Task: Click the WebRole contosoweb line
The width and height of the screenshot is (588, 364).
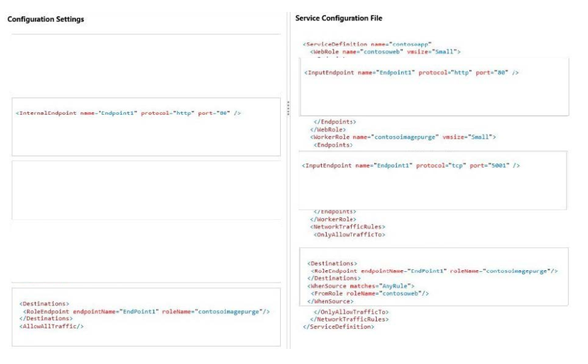Action: pyautogui.click(x=385, y=52)
